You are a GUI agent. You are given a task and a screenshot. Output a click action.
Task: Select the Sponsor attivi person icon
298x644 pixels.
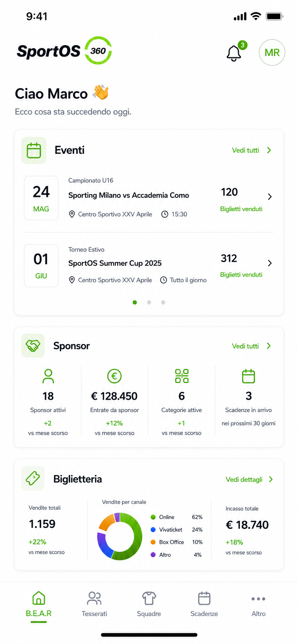48,376
